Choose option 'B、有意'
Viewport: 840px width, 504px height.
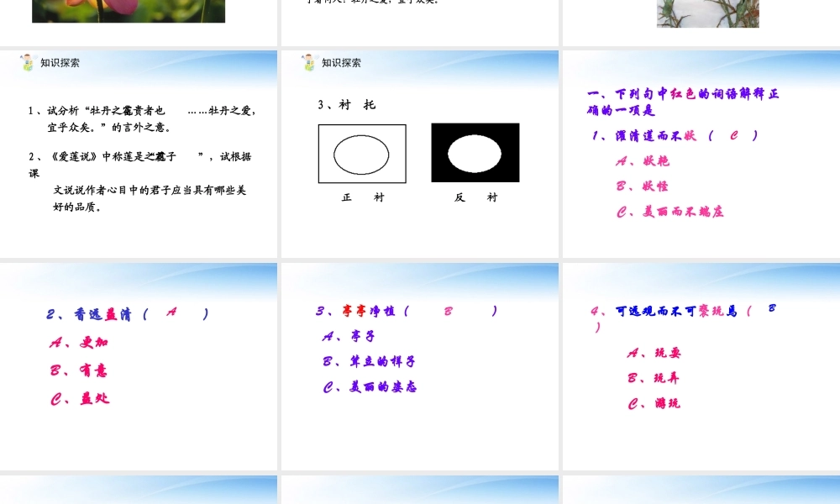click(x=78, y=370)
